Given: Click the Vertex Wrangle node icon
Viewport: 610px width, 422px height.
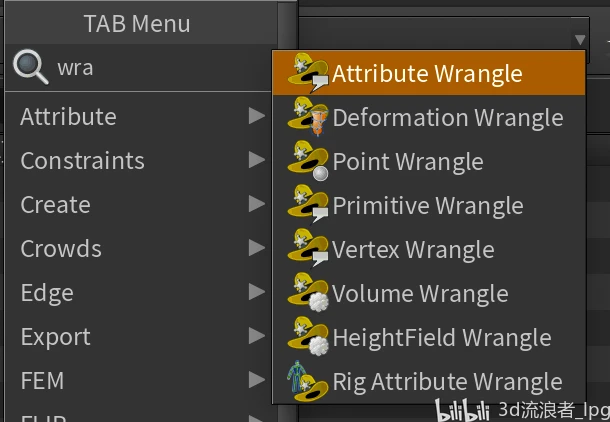Looking at the screenshot, I should point(306,250).
